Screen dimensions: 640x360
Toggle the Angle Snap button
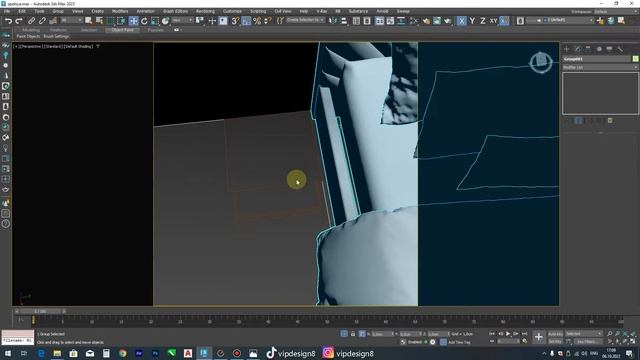point(246,20)
